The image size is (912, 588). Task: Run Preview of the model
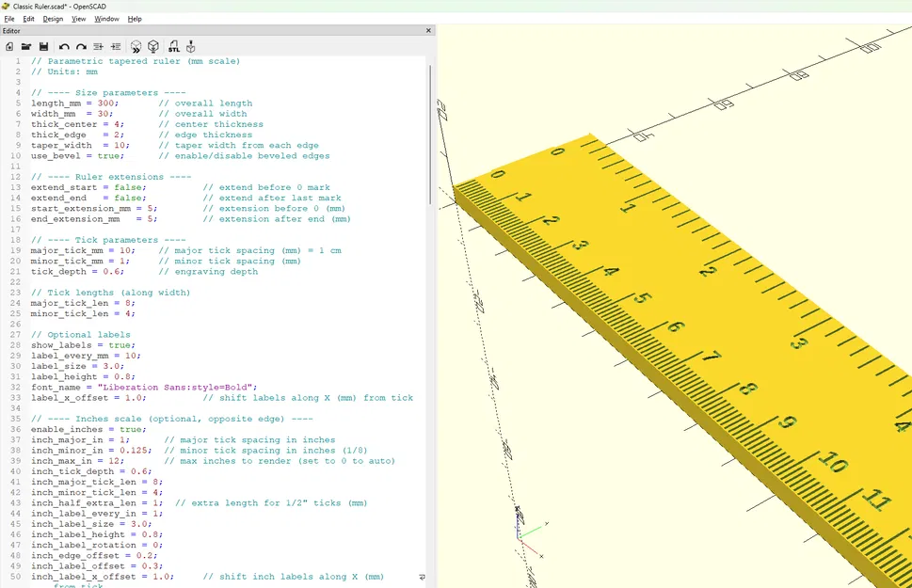click(136, 46)
